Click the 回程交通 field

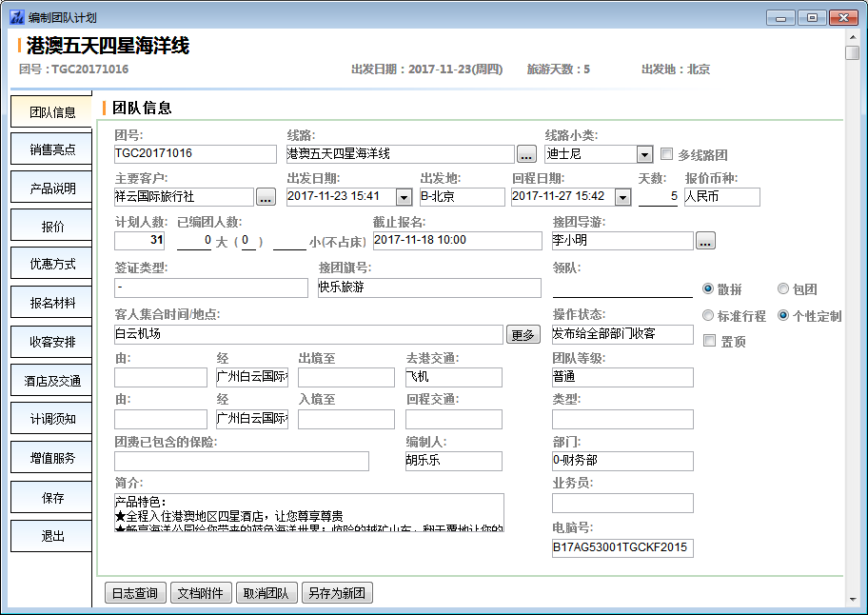pos(454,419)
